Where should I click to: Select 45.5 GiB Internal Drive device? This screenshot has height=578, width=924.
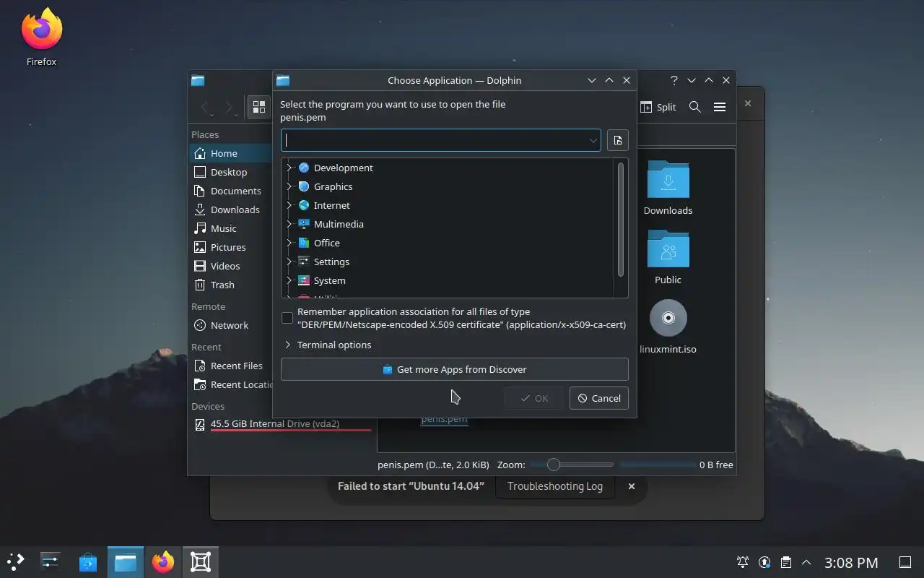point(282,424)
